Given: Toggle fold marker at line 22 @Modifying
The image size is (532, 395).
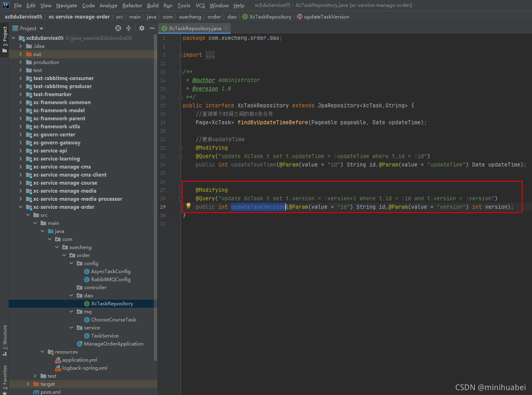Looking at the screenshot, I should (x=180, y=148).
